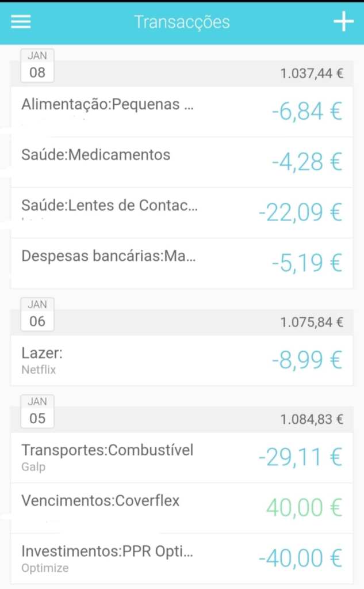
Task: Click the Transacções header title
Action: coord(182,22)
